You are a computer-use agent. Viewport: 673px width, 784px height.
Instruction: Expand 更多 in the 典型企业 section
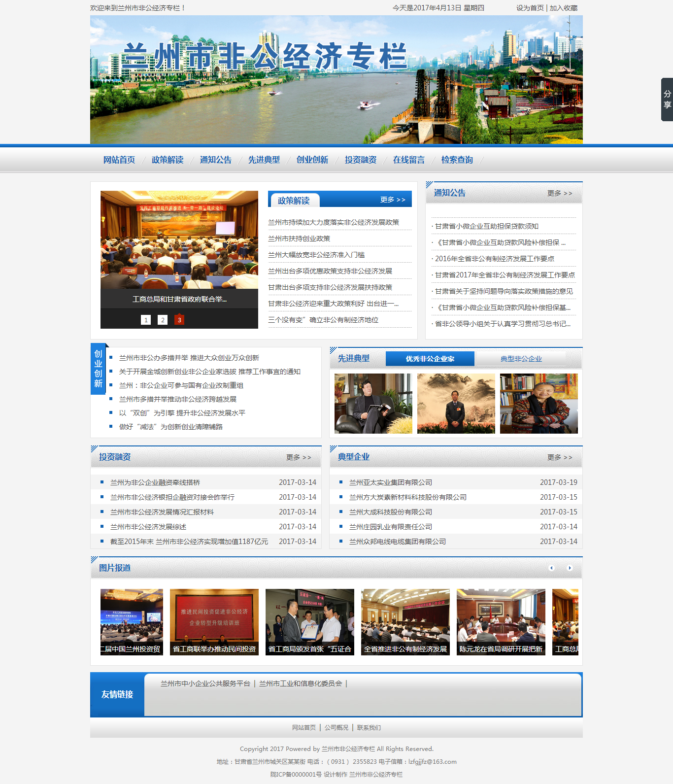[559, 457]
